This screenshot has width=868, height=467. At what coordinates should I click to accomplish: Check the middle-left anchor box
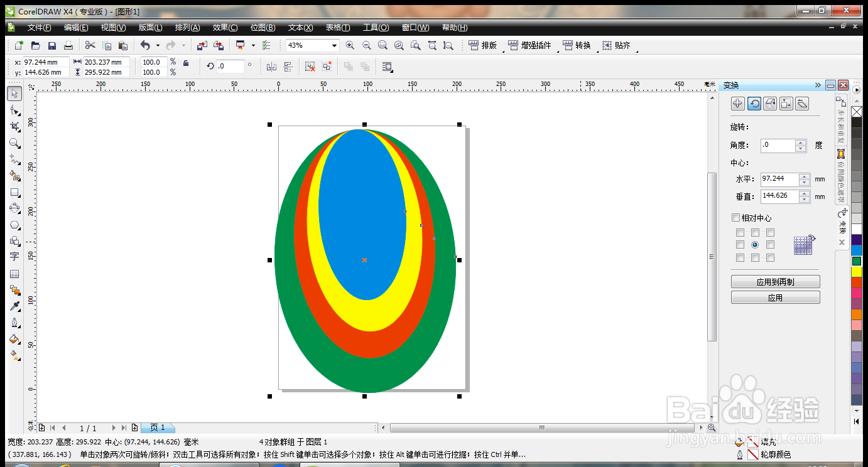(x=740, y=245)
